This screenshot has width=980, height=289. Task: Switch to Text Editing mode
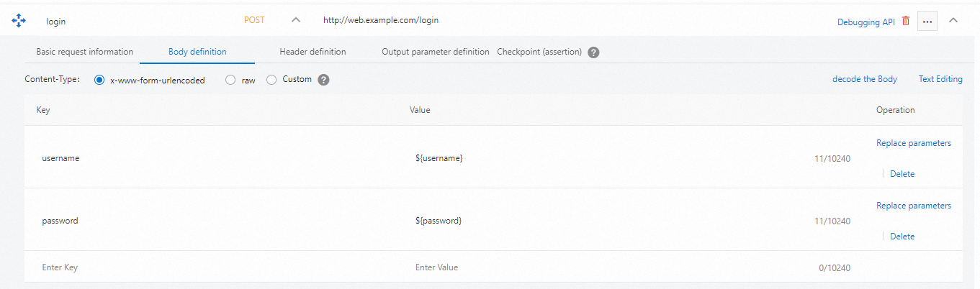940,79
